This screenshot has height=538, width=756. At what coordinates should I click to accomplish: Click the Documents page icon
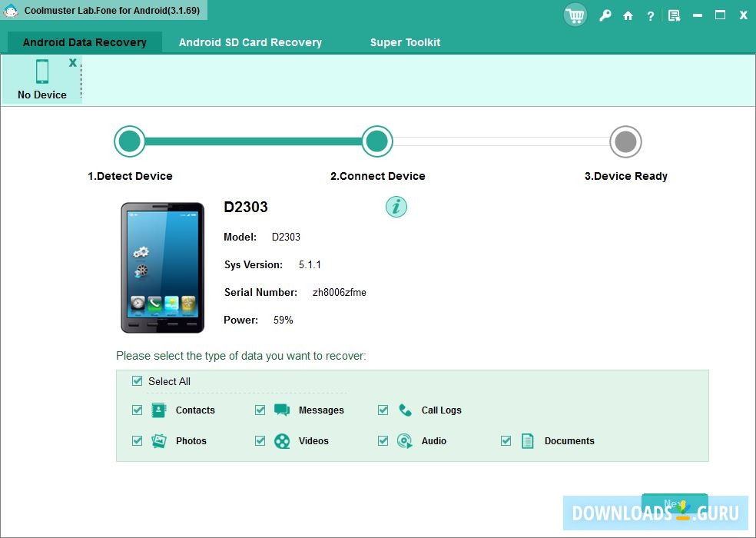(x=528, y=441)
